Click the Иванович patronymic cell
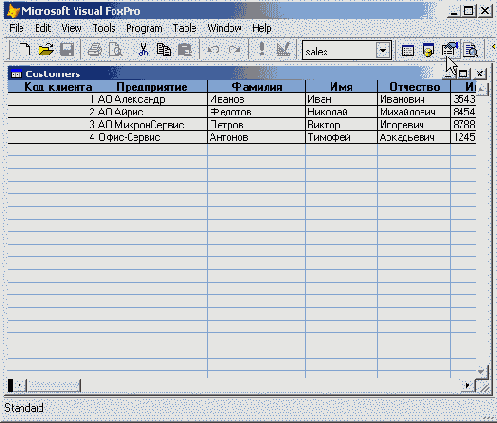 pos(414,99)
